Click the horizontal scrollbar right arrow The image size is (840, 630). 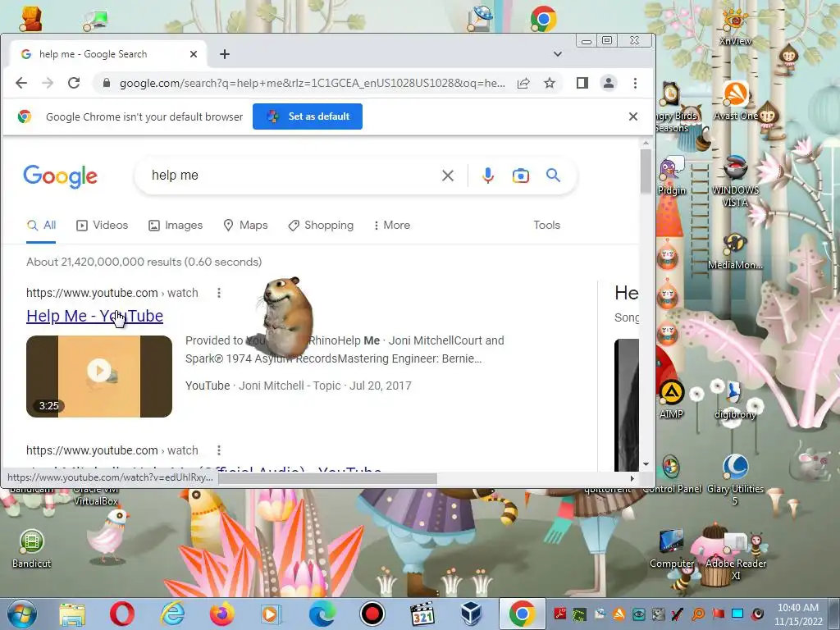tap(632, 478)
